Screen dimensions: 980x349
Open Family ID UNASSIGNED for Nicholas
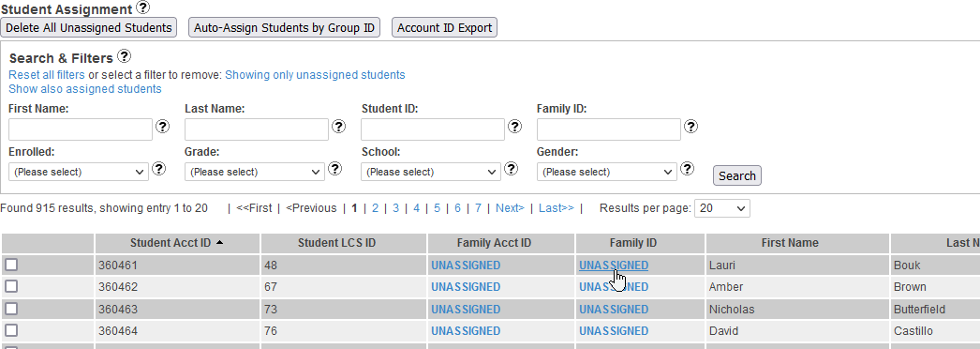pyautogui.click(x=614, y=309)
